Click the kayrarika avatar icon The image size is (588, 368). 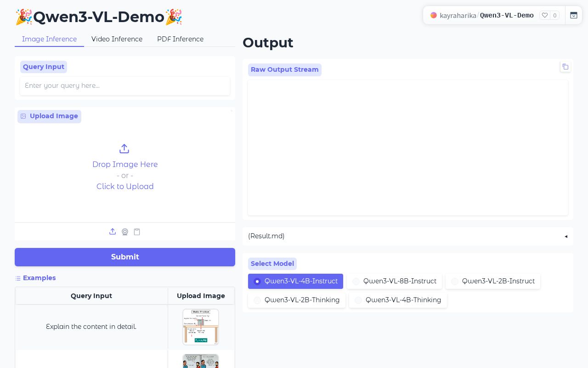434,15
